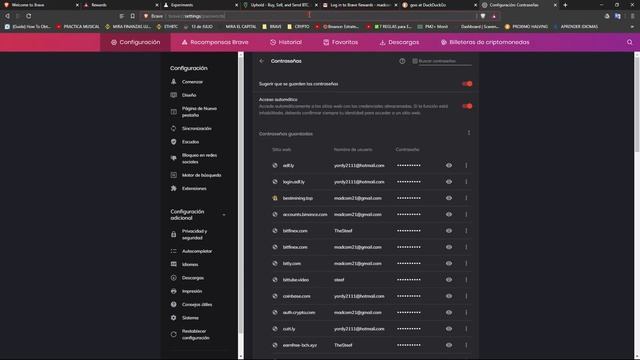Open the Descargas tab in the pink bar
The image size is (640, 360).
click(399, 42)
